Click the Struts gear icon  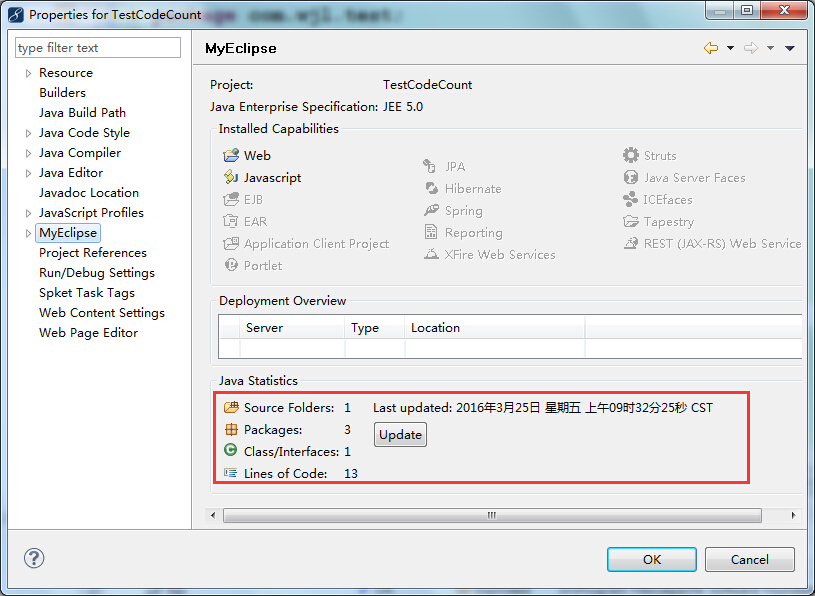(x=630, y=155)
